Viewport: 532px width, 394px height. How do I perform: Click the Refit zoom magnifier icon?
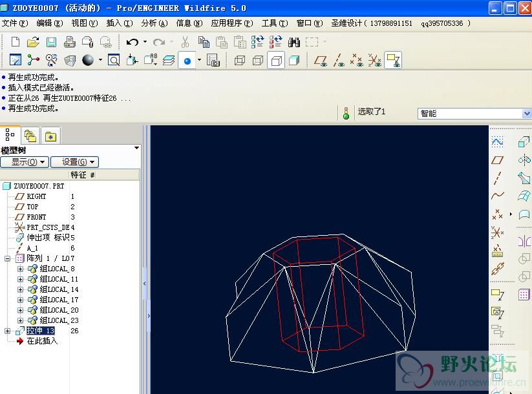tap(114, 60)
